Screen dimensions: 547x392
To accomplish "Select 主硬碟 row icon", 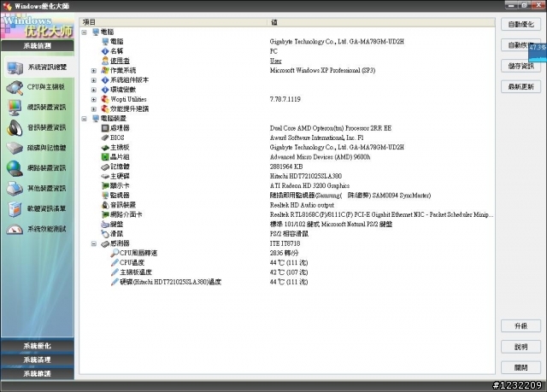I will (105, 176).
